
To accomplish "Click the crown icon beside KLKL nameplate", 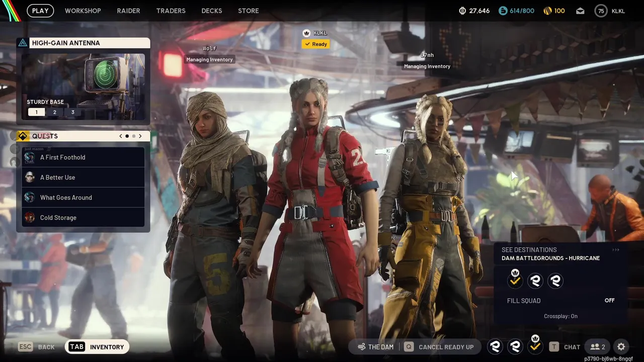I will 306,33.
